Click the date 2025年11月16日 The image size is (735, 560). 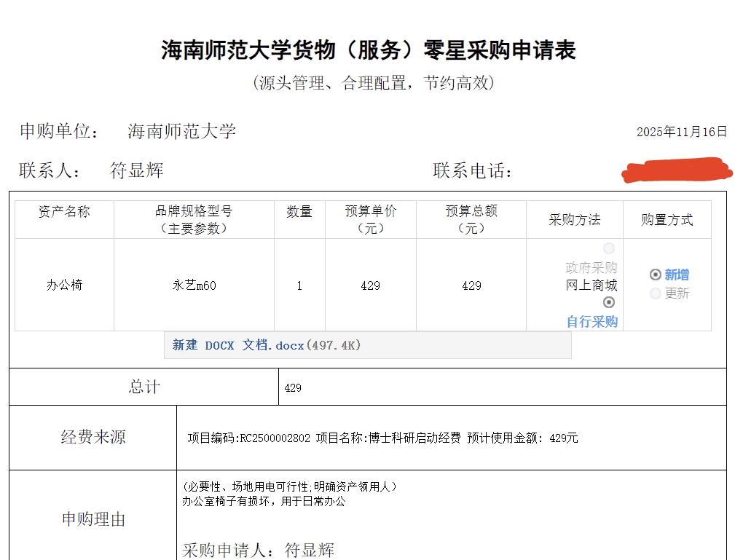[681, 132]
